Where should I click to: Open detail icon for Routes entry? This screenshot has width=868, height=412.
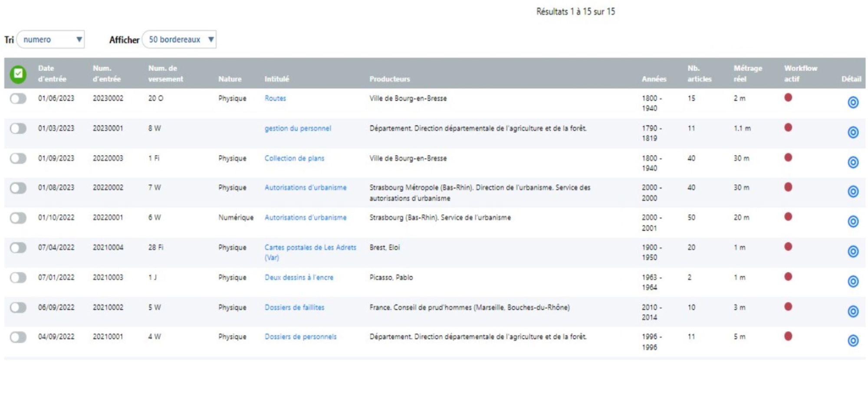pyautogui.click(x=853, y=102)
